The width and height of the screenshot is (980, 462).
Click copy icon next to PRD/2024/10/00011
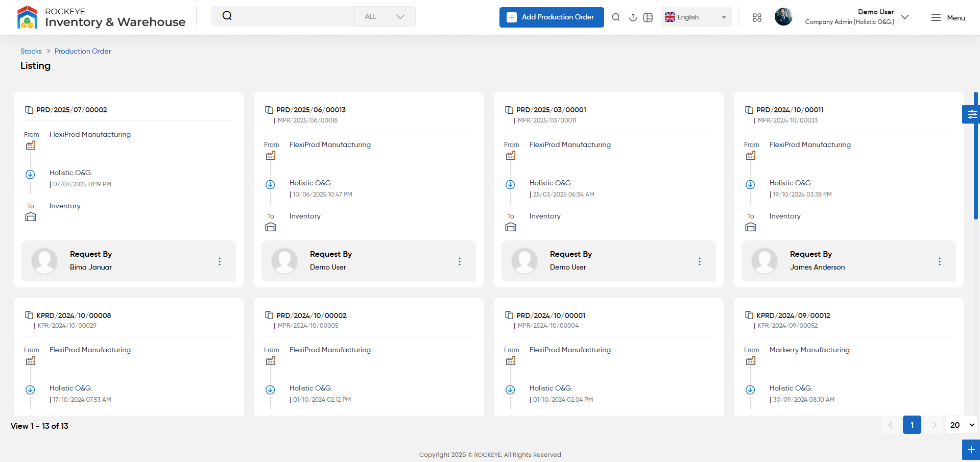(749, 110)
